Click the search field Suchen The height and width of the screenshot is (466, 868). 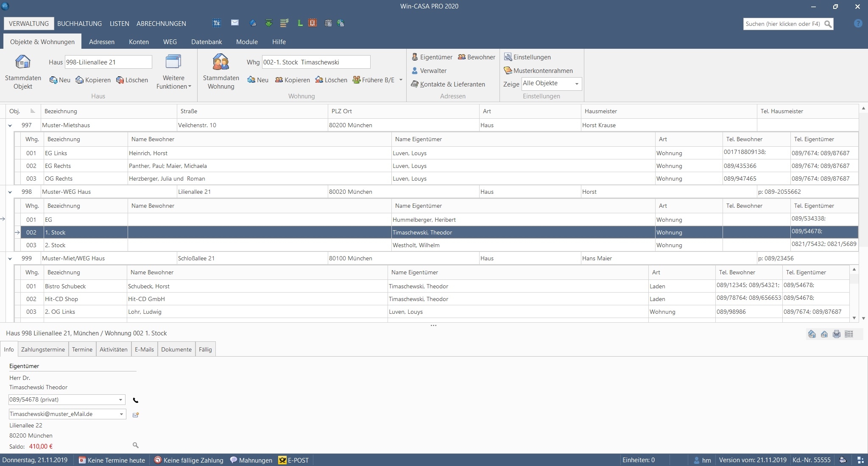tap(783, 24)
